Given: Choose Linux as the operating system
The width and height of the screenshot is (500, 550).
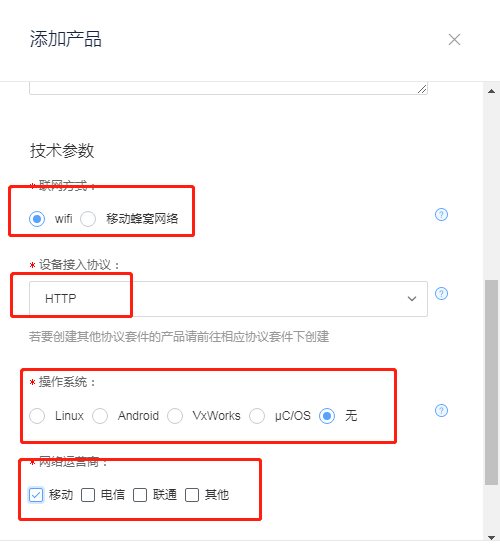Looking at the screenshot, I should (37, 416).
